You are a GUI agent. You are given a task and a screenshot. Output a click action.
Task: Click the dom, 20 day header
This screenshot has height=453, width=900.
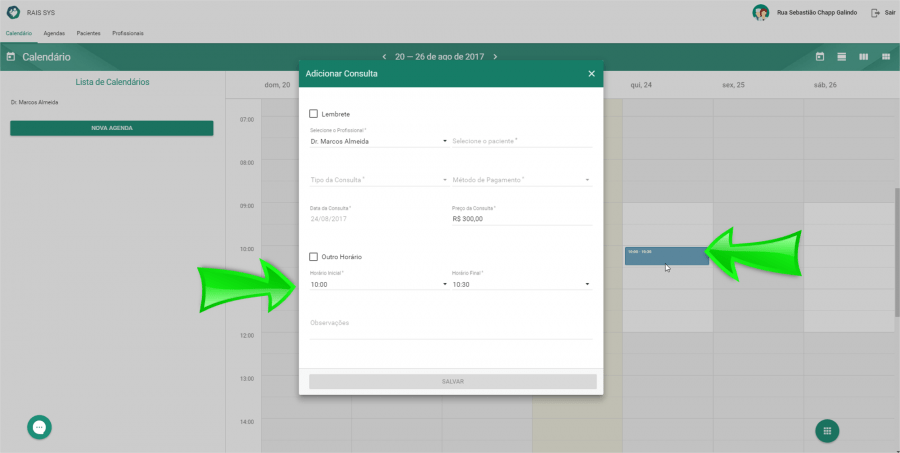(x=277, y=85)
